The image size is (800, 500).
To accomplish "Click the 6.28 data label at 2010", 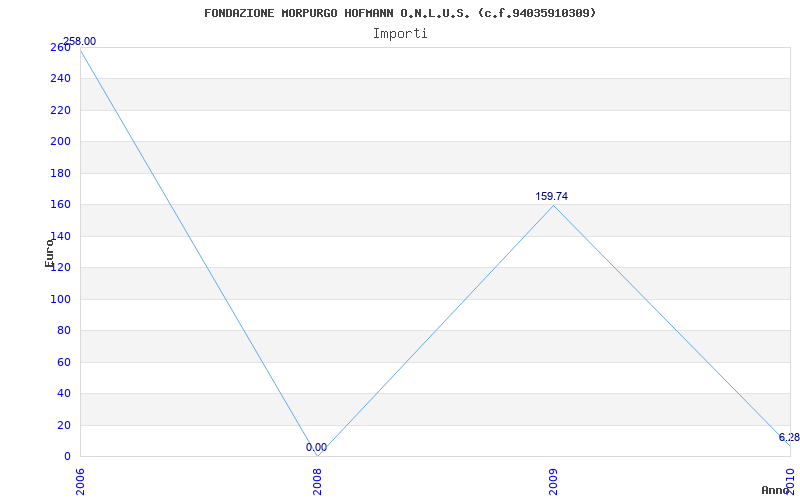I will pyautogui.click(x=789, y=437).
